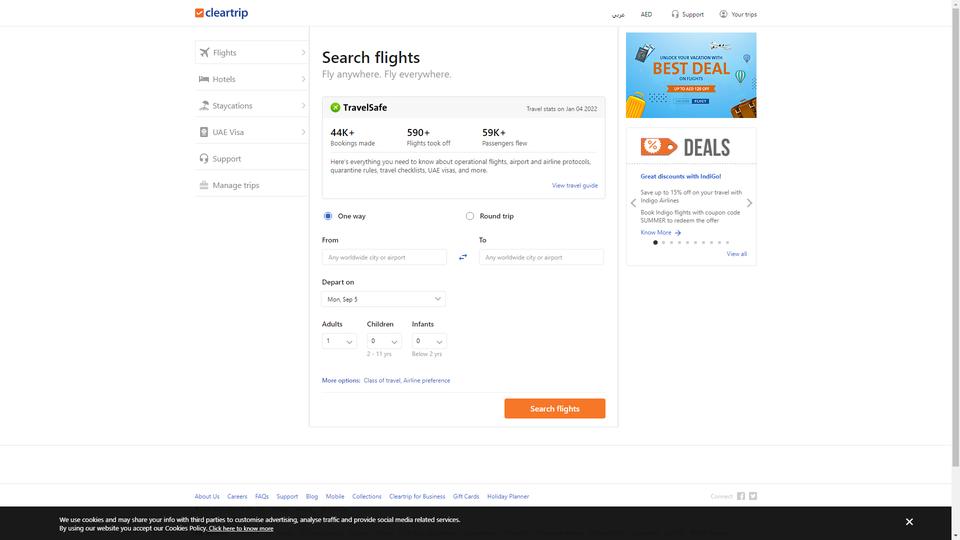The height and width of the screenshot is (540, 960).
Task: Open Gift Cards footer link
Action: pyautogui.click(x=466, y=497)
